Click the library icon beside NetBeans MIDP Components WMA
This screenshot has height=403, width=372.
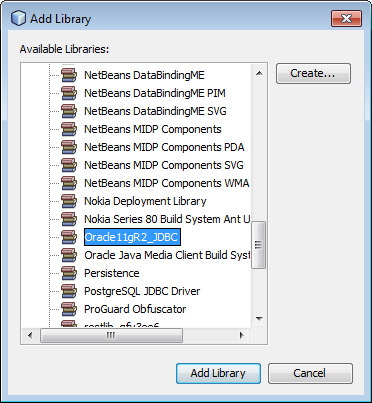point(69,183)
